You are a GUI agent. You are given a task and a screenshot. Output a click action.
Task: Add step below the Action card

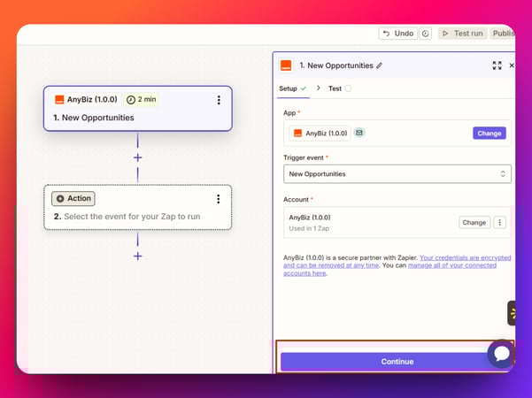(138, 256)
